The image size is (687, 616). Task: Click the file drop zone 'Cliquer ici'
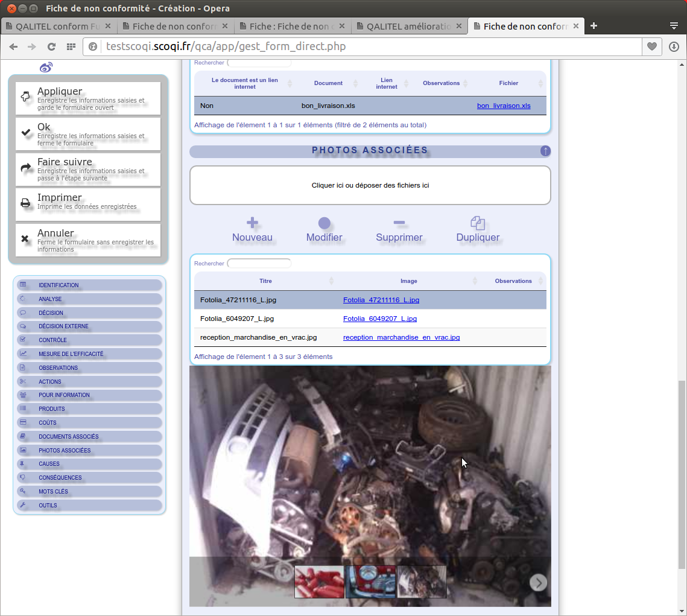coord(370,185)
